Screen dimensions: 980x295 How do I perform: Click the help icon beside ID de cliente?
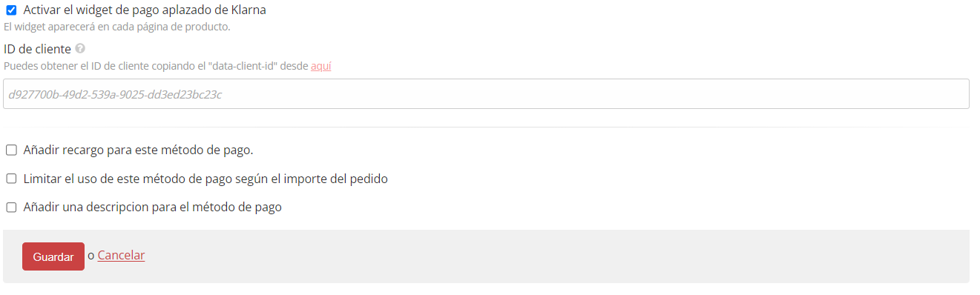(80, 49)
